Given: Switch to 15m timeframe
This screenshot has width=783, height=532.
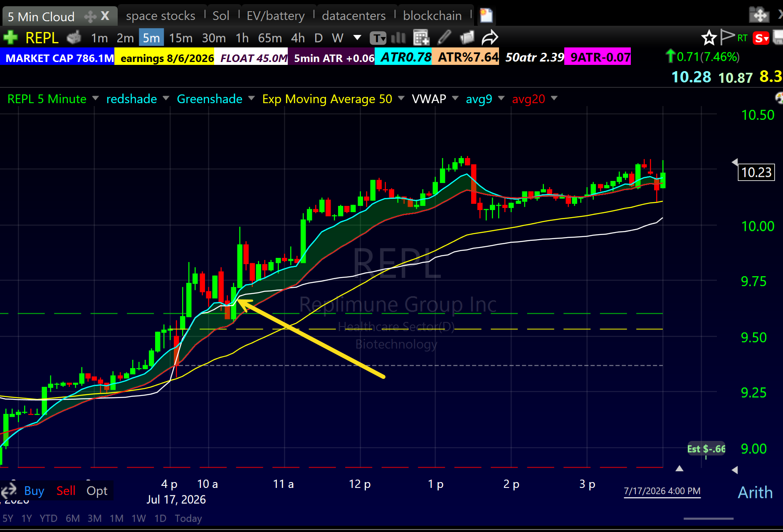Looking at the screenshot, I should pos(181,38).
